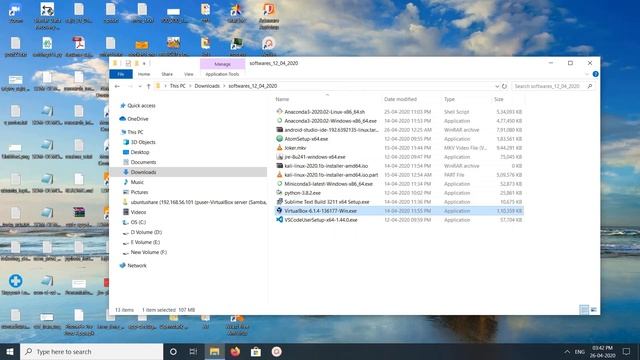Viewport: 640px width, 360px height.
Task: Open E Volume (E:) drive
Action: tap(145, 242)
